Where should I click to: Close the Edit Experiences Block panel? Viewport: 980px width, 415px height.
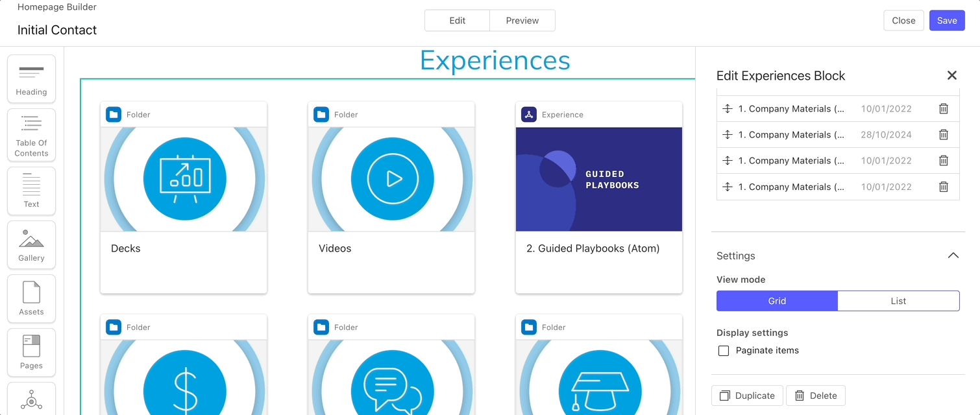click(952, 76)
